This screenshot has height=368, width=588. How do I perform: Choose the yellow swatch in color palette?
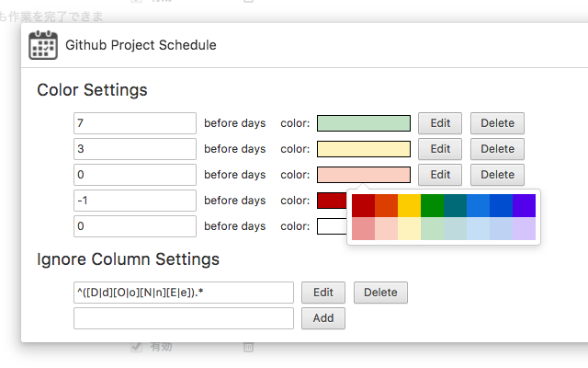click(x=409, y=205)
